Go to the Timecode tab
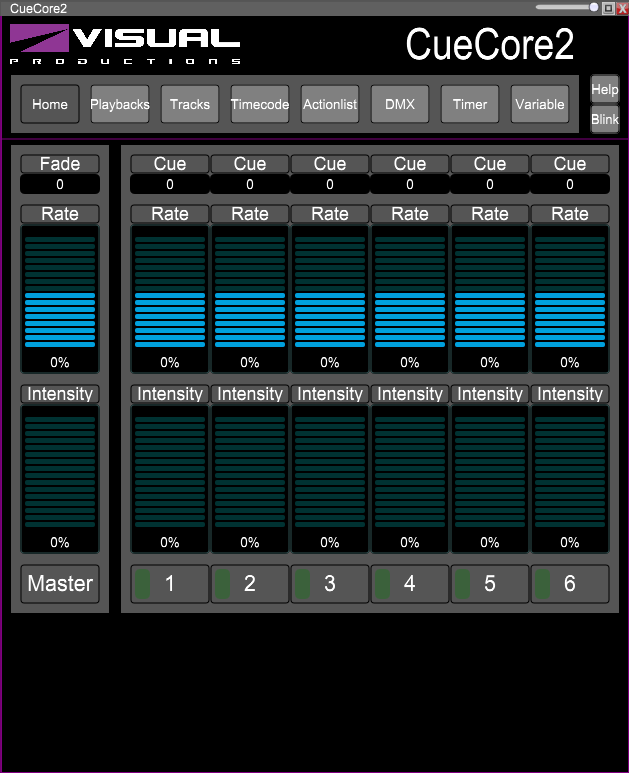The image size is (629, 773). click(260, 104)
